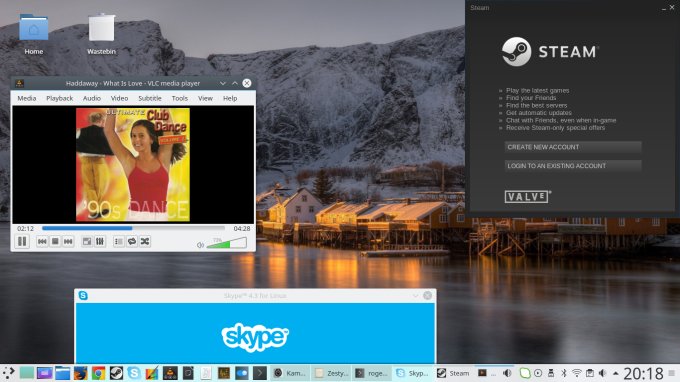Click Login to an Existing Account
The width and height of the screenshot is (680, 382).
coord(573,166)
